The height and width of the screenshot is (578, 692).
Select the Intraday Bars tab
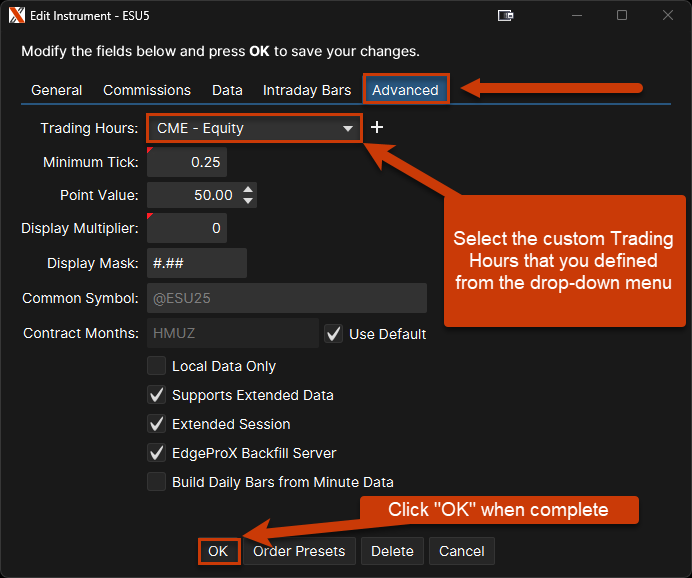coord(307,90)
